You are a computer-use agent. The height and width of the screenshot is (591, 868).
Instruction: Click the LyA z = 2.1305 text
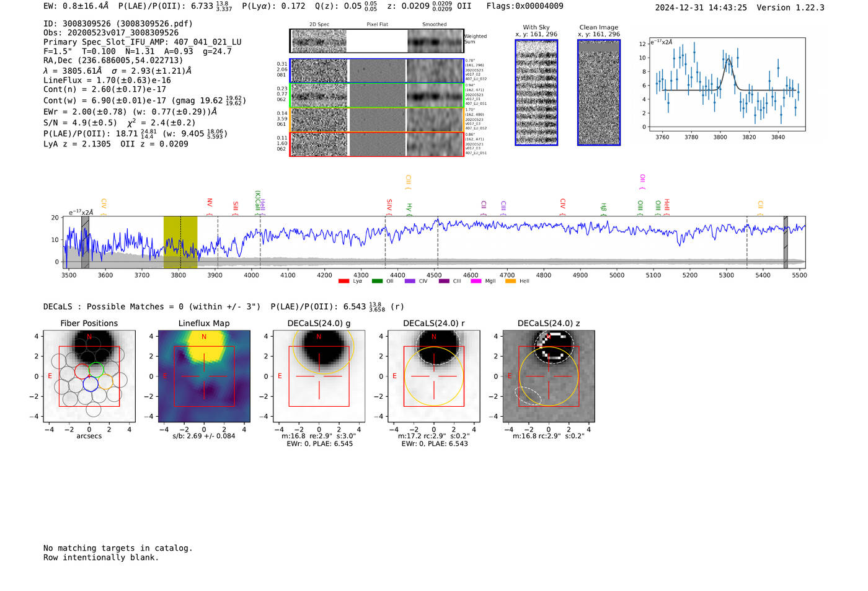tap(77, 144)
